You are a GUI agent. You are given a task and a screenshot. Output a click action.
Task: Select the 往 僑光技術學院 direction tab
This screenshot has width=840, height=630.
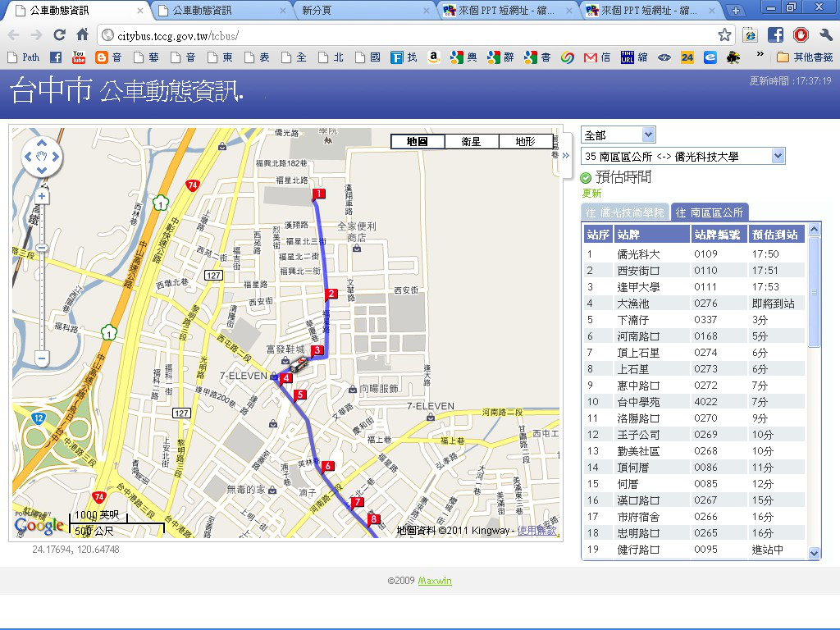coord(625,212)
